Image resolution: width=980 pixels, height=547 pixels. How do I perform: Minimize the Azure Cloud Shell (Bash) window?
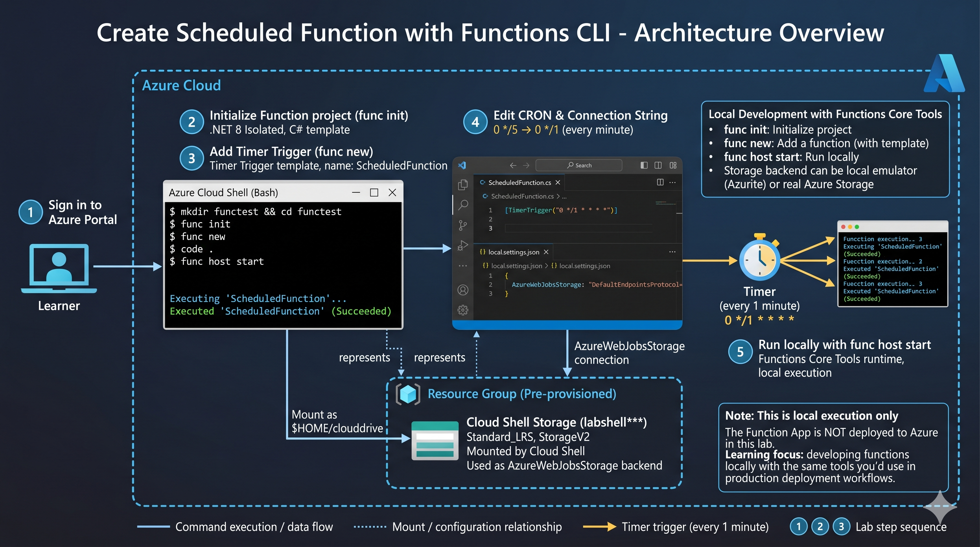[356, 192]
